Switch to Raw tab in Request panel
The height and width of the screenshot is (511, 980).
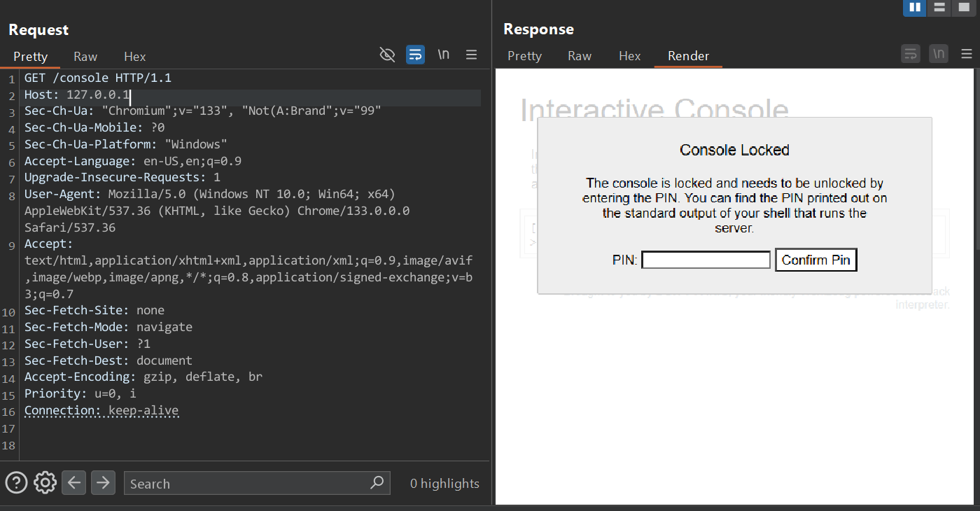pos(85,57)
